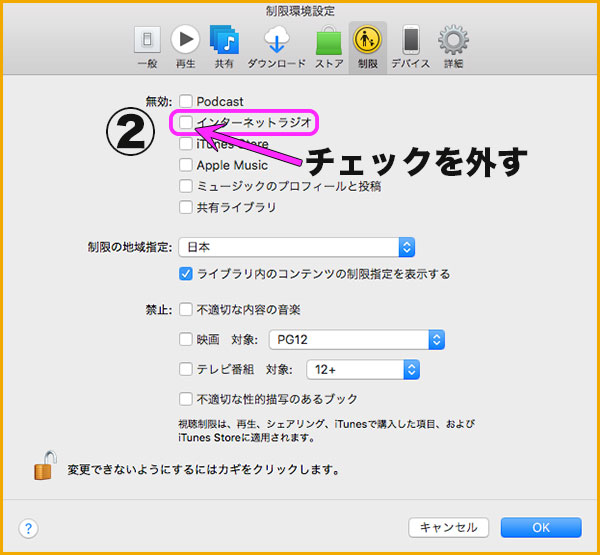
Task: Toggle ミュージックのプロフィールと投稿 checkbox
Action: pos(186,186)
